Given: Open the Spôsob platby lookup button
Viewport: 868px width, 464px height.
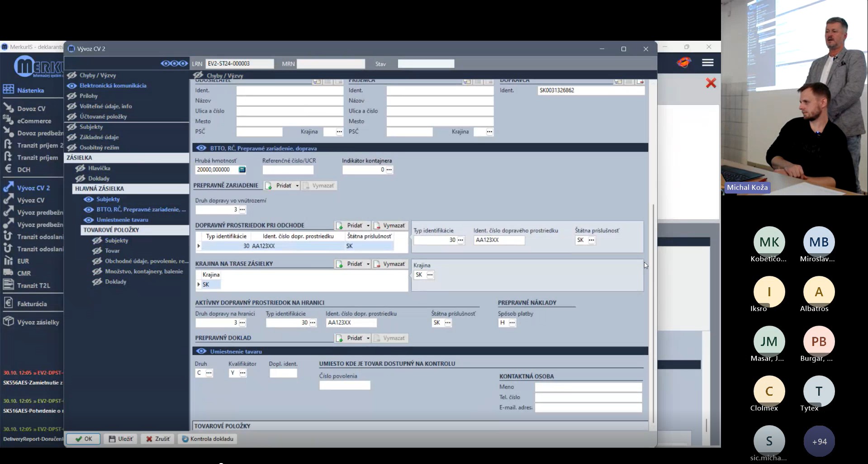Looking at the screenshot, I should click(512, 323).
